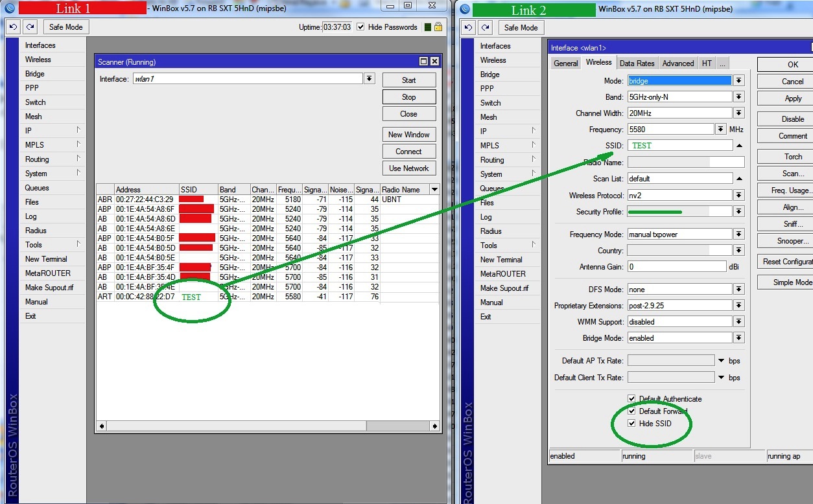Click the Freq. Usage button
Screen dimensions: 813x504
point(785,190)
